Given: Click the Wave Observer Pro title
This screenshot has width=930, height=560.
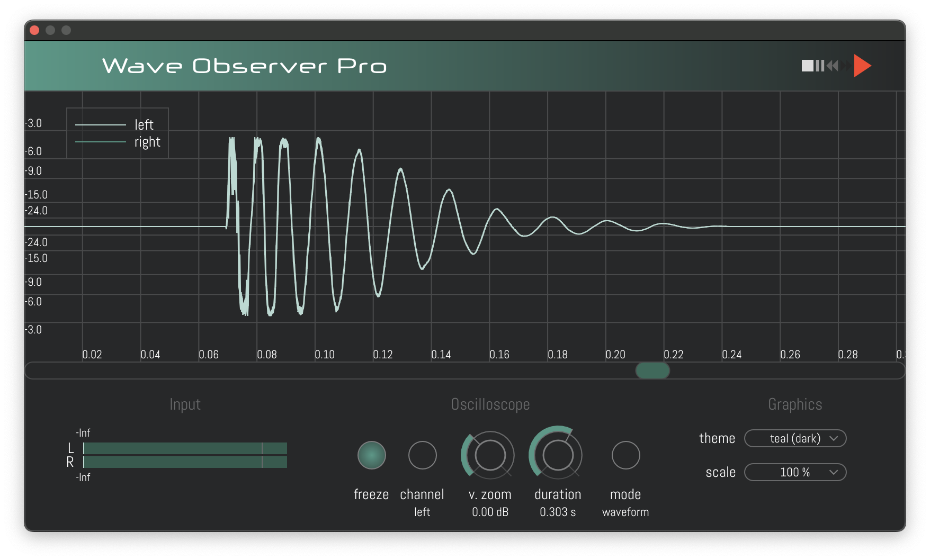Looking at the screenshot, I should pyautogui.click(x=245, y=66).
